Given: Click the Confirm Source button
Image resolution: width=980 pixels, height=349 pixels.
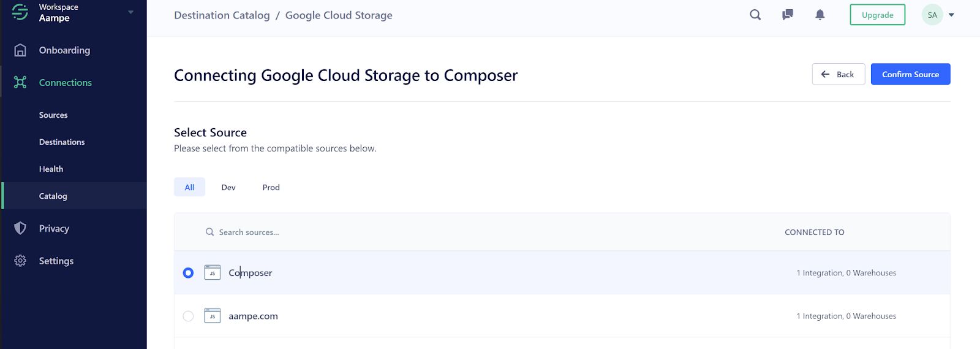Looking at the screenshot, I should (x=910, y=74).
